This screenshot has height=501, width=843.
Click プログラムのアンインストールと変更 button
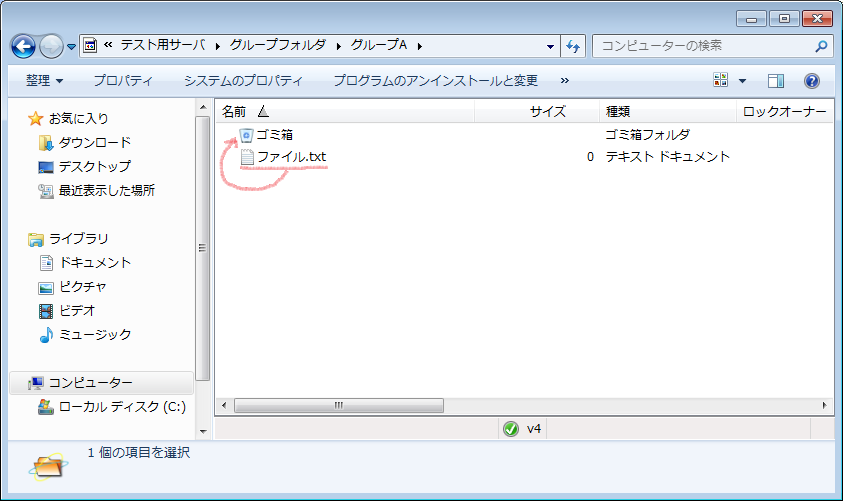coord(435,80)
